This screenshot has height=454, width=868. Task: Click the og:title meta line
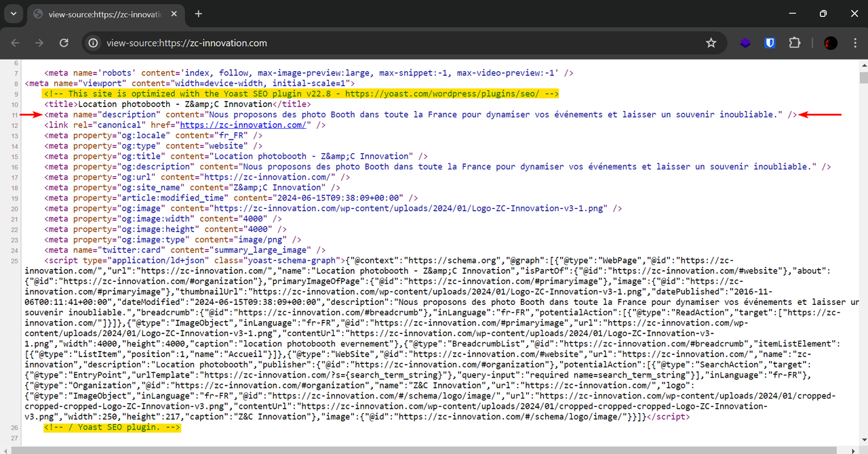(236, 156)
